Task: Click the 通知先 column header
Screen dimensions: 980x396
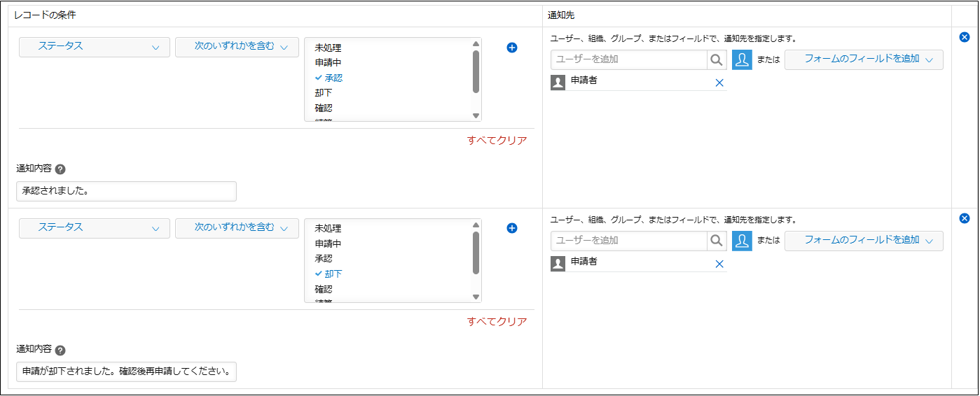Action: pyautogui.click(x=562, y=14)
